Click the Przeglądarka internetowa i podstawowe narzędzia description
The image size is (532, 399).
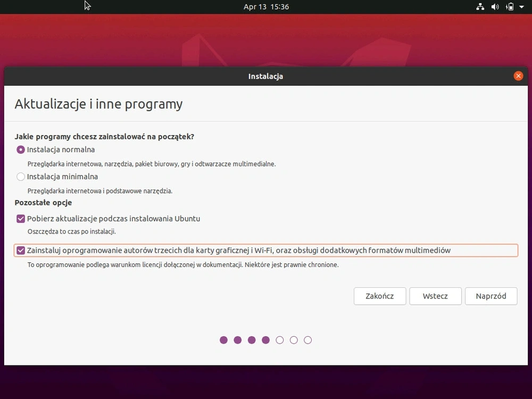pos(100,191)
